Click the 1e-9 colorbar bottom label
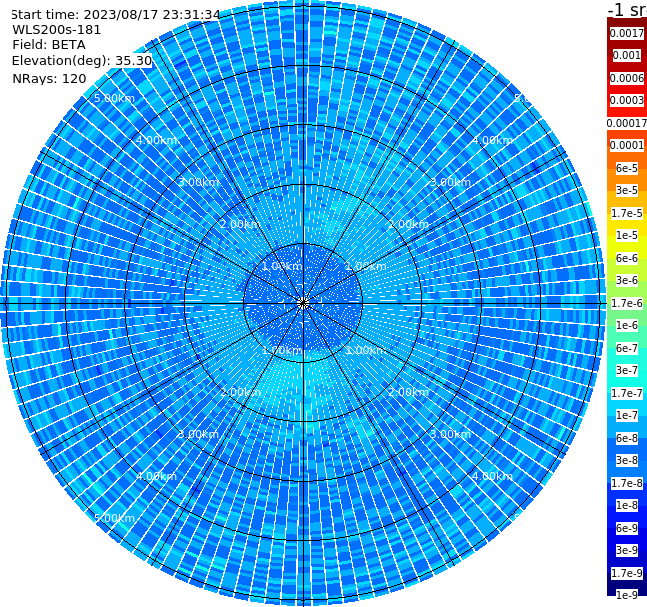647x607 pixels. click(627, 595)
